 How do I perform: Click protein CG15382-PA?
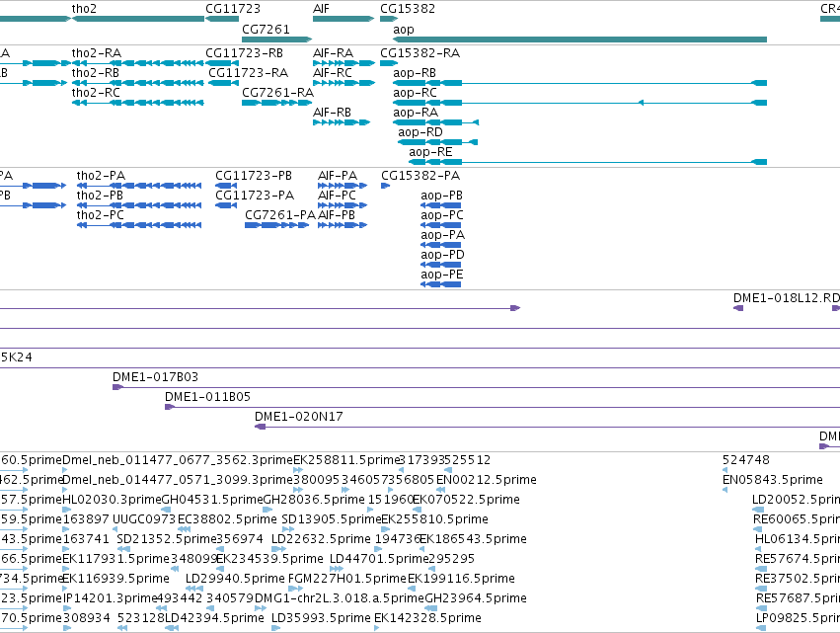point(420,176)
